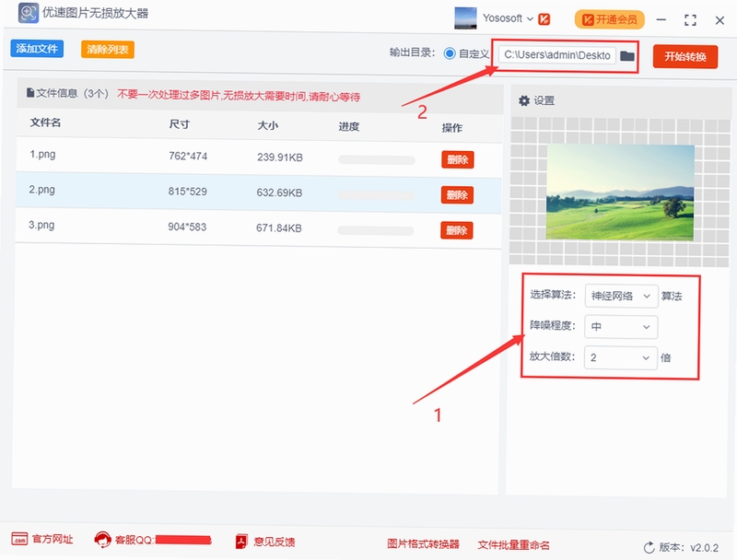Screen dimensions: 737x560
Task: Select the 自定义 output directory radio
Action: [450, 53]
